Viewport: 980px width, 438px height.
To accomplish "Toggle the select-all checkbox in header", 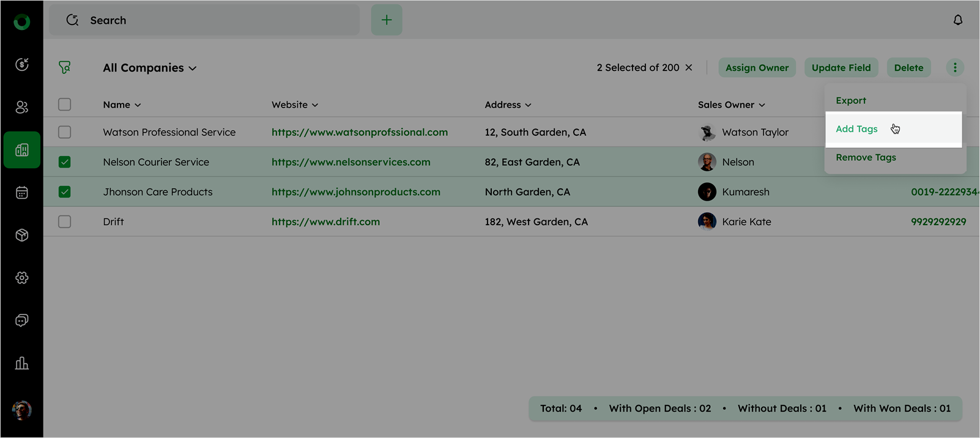I will [65, 105].
